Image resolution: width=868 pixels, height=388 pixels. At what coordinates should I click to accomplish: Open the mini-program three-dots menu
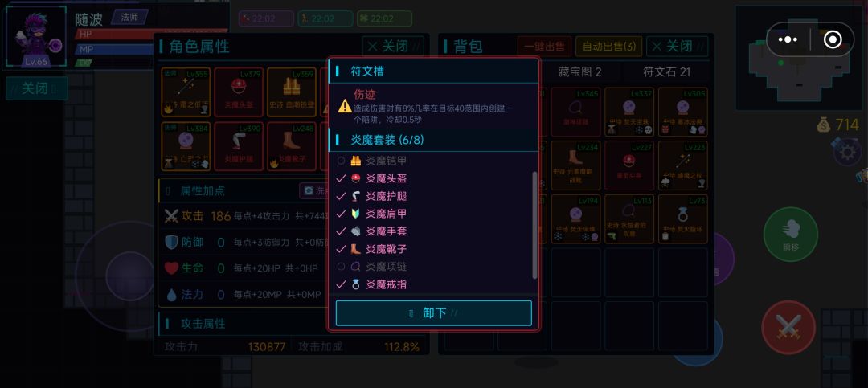click(787, 39)
